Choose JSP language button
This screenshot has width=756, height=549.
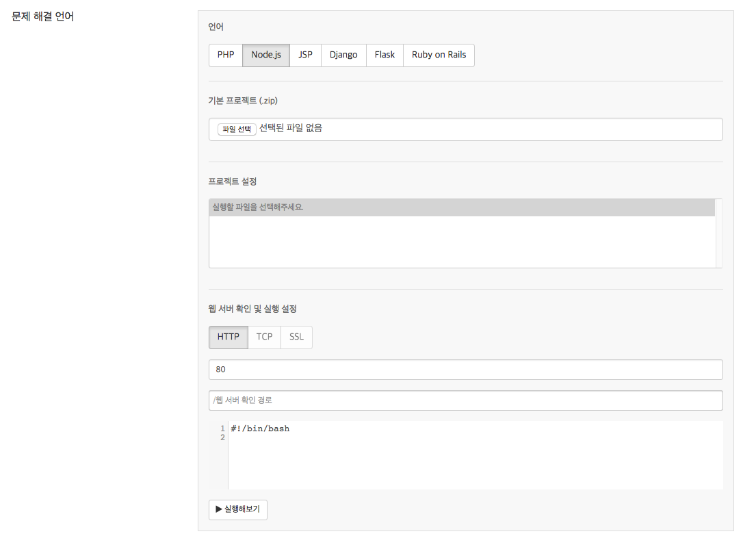coord(305,55)
